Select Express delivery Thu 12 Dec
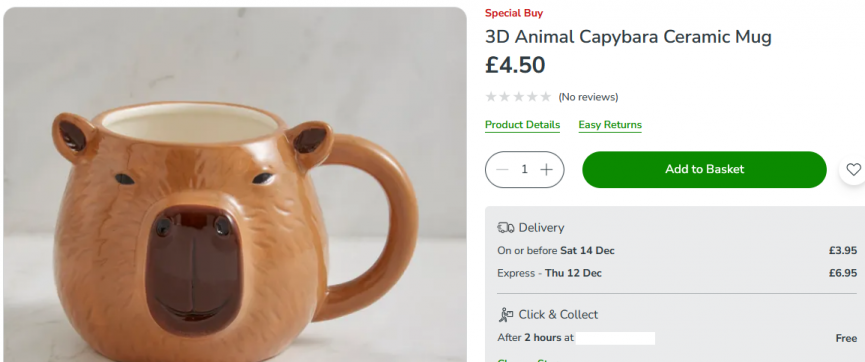This screenshot has width=865, height=362. pyautogui.click(x=677, y=273)
